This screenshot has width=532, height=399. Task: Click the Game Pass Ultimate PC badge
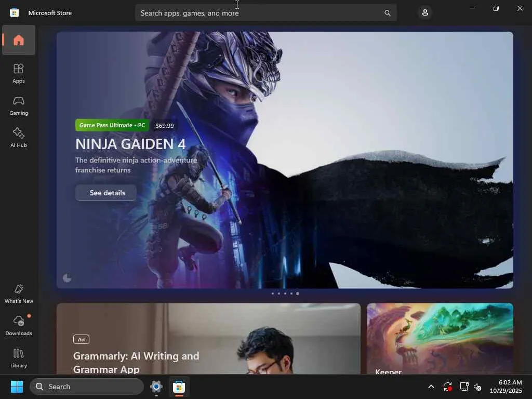point(112,125)
